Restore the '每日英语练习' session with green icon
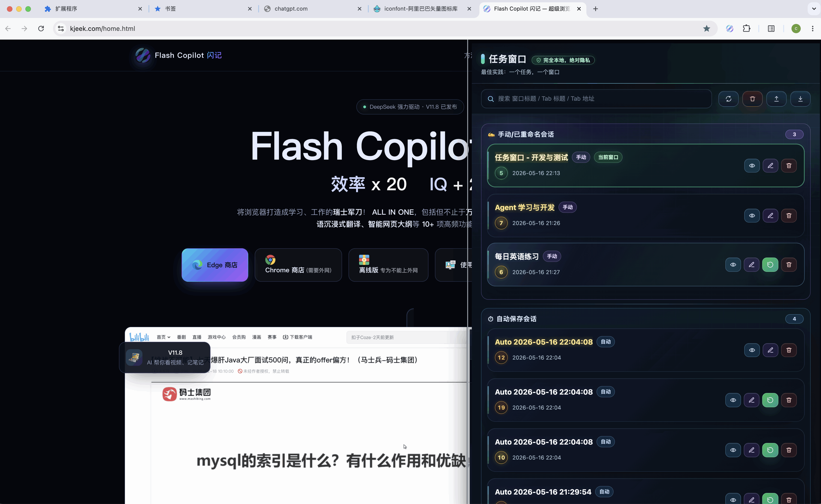 tap(770, 265)
